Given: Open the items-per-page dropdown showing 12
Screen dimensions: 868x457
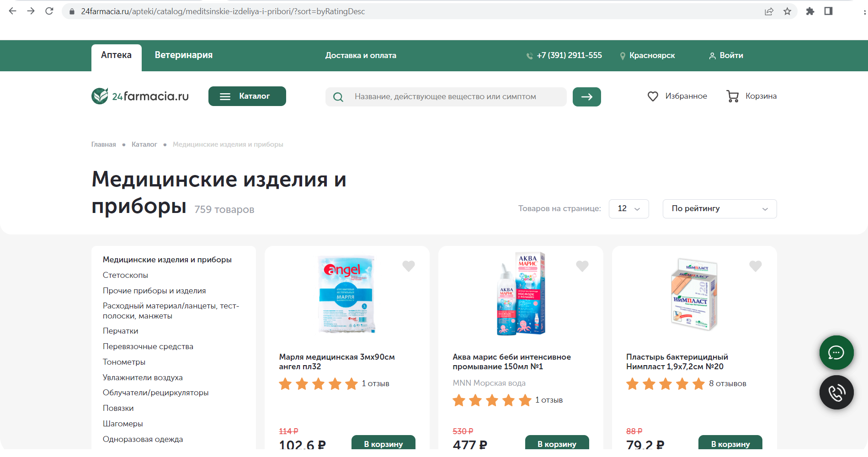Looking at the screenshot, I should pos(628,209).
